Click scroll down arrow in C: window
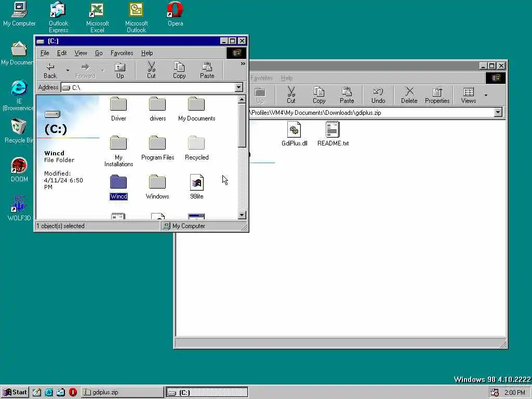The image size is (532, 399). (x=242, y=215)
